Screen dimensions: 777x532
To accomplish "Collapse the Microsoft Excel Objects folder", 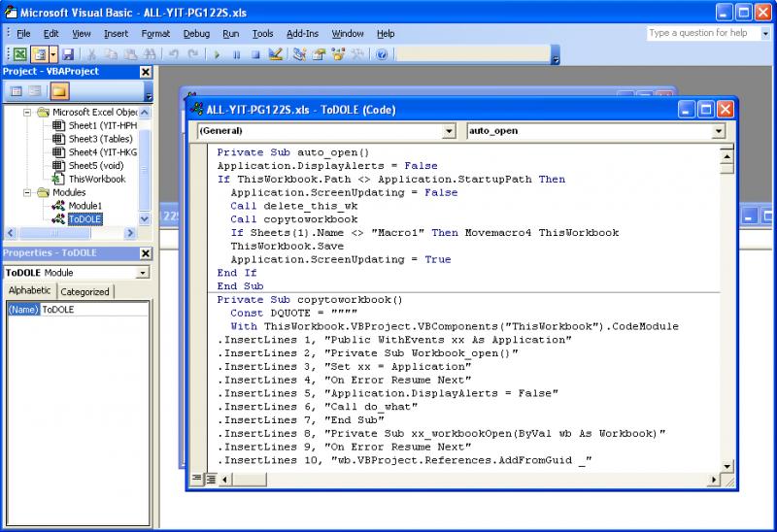I will 28,113.
